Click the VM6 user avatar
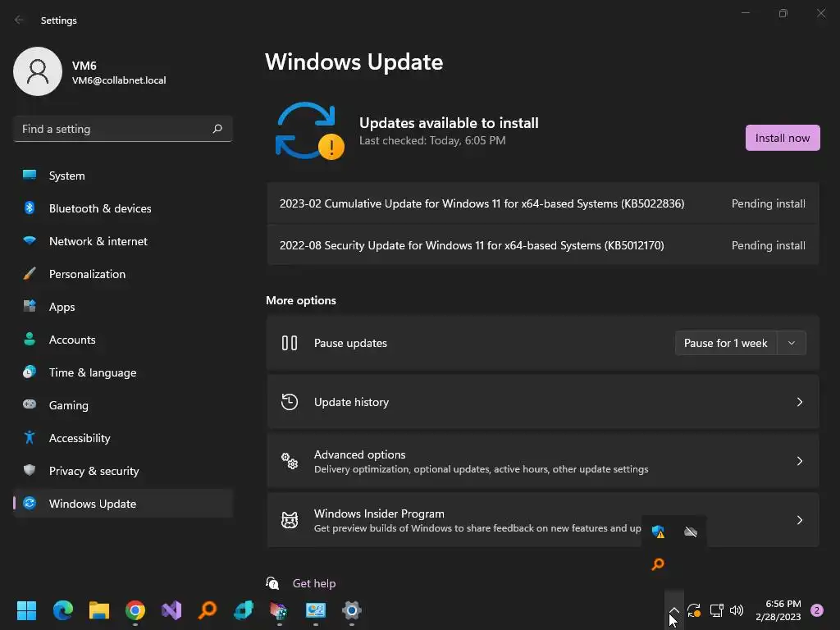The image size is (840, 630). [x=38, y=71]
